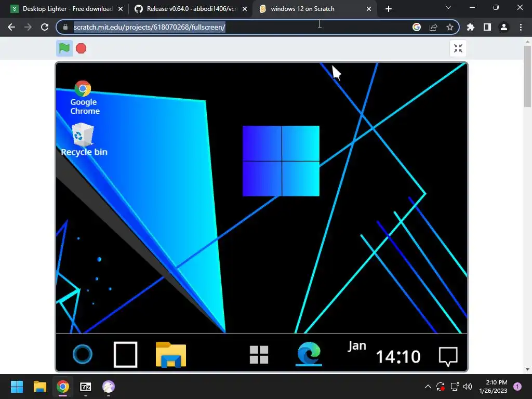The height and width of the screenshot is (399, 532).
Task: Switch to Release v0.64.0 GitHub tab
Action: point(191,9)
